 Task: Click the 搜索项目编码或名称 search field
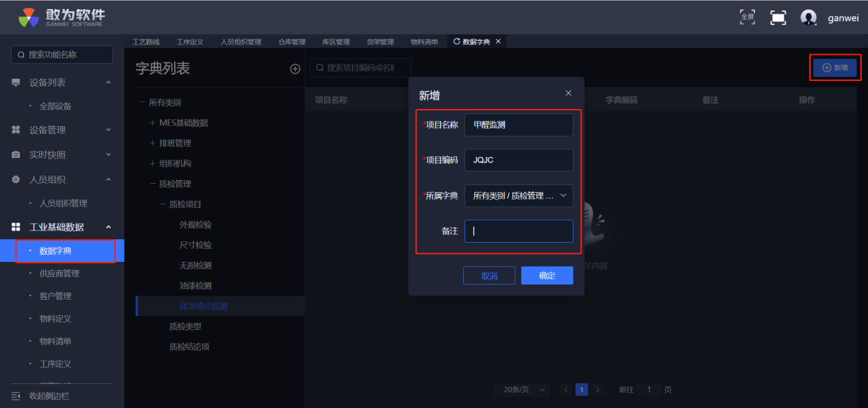(x=360, y=68)
